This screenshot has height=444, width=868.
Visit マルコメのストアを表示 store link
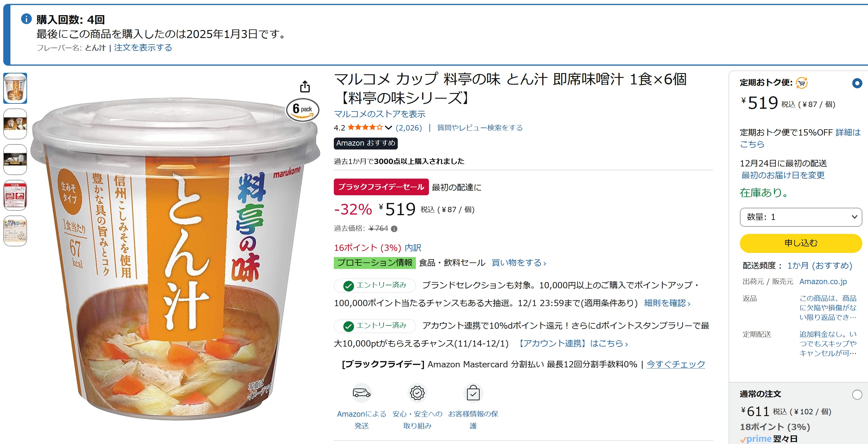tap(379, 114)
